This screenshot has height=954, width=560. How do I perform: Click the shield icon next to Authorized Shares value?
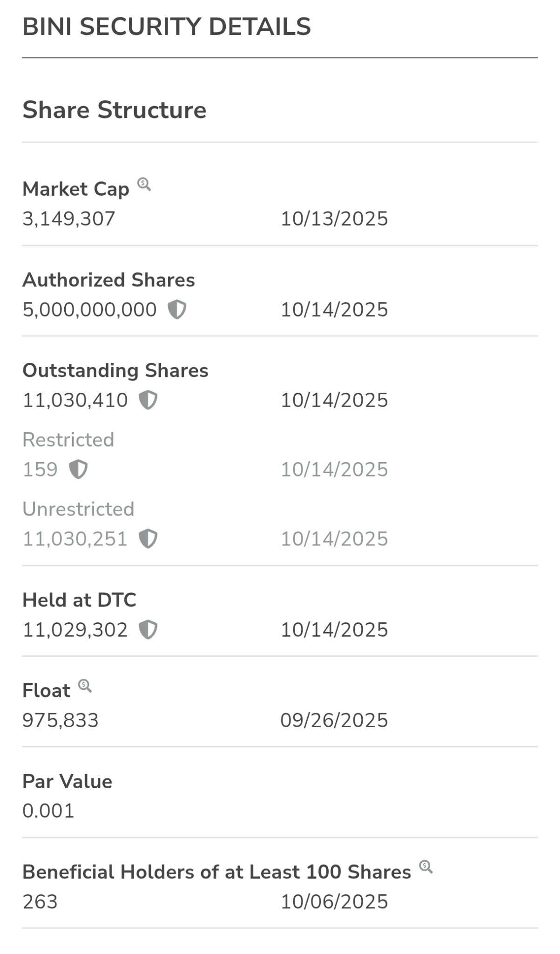(x=177, y=309)
